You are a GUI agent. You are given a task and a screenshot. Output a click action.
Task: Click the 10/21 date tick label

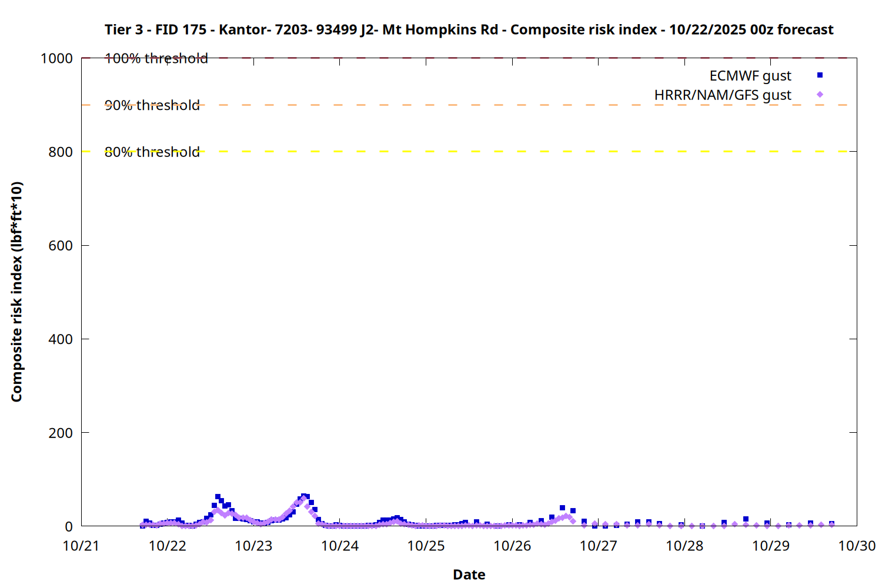click(x=81, y=546)
